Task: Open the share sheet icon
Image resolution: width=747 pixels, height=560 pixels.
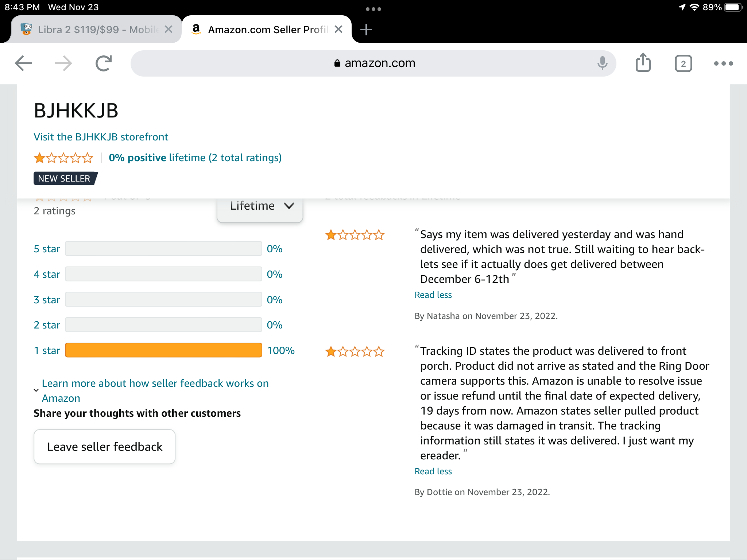Action: tap(643, 63)
